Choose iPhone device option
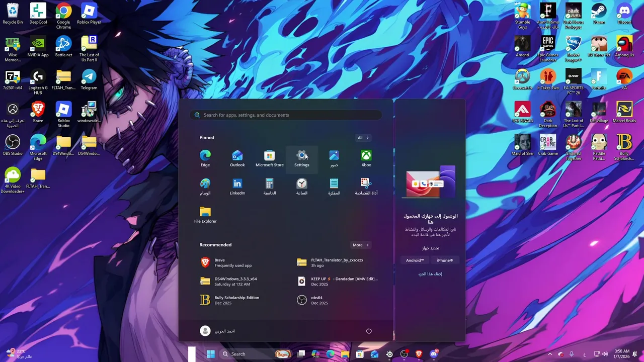This screenshot has width=644, height=362. [445, 260]
